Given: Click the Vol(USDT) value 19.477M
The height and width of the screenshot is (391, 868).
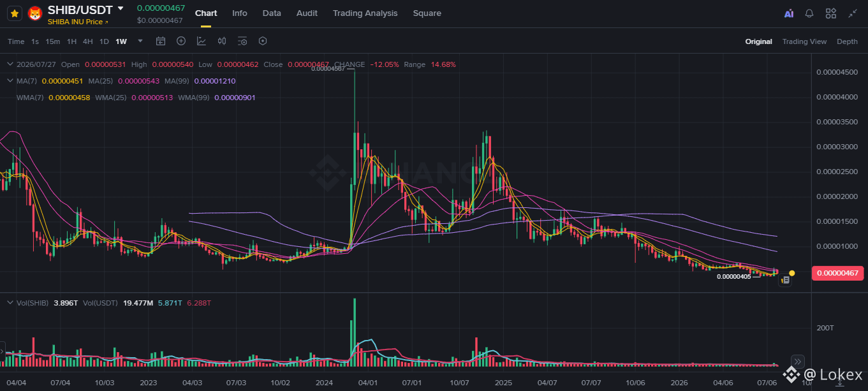Looking at the screenshot, I should click(137, 303).
